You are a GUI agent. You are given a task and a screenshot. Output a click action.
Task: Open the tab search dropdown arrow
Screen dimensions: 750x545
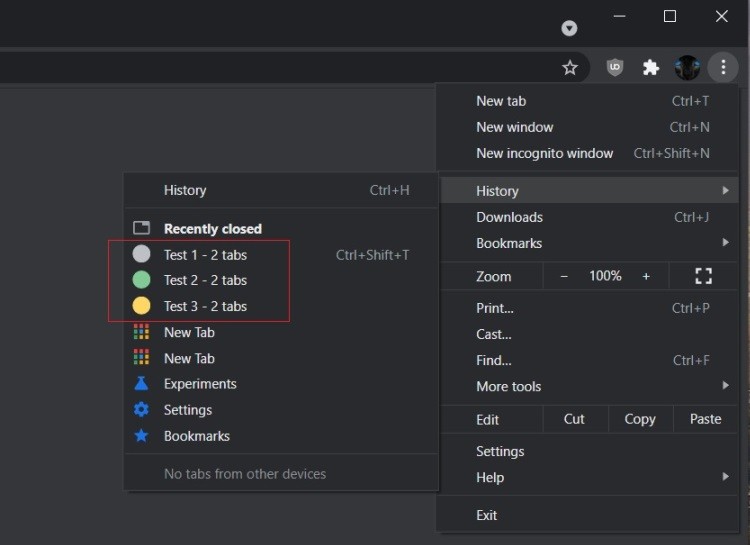click(x=569, y=28)
